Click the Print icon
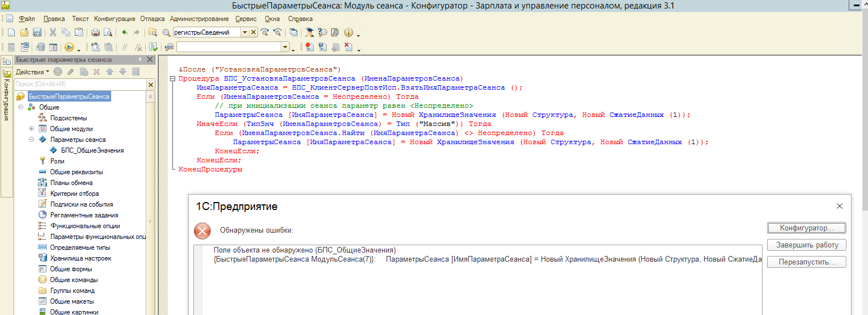The height and width of the screenshot is (315, 868). click(95, 32)
